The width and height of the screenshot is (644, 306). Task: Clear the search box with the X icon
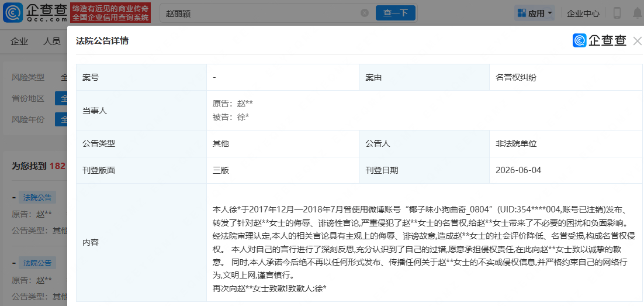(x=365, y=13)
